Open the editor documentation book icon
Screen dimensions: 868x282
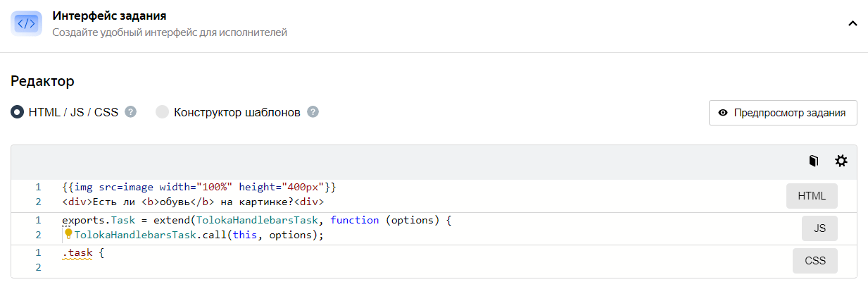coord(814,161)
